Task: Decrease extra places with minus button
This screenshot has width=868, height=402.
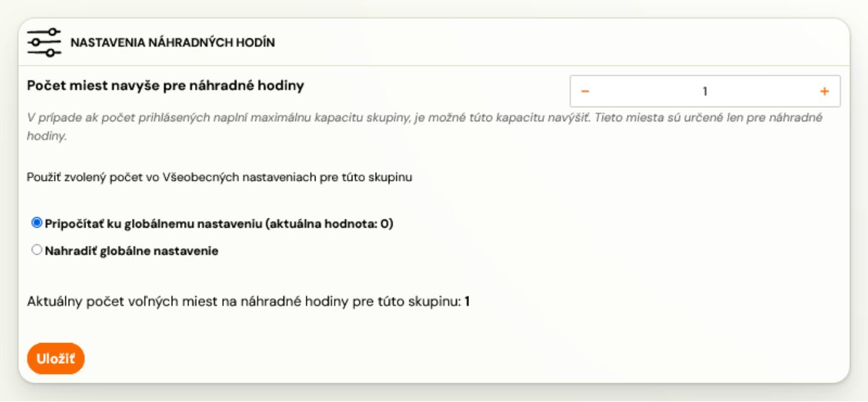Action: [x=585, y=91]
